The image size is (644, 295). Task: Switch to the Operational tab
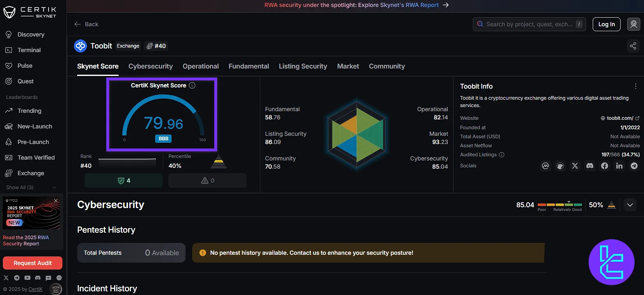pos(201,66)
